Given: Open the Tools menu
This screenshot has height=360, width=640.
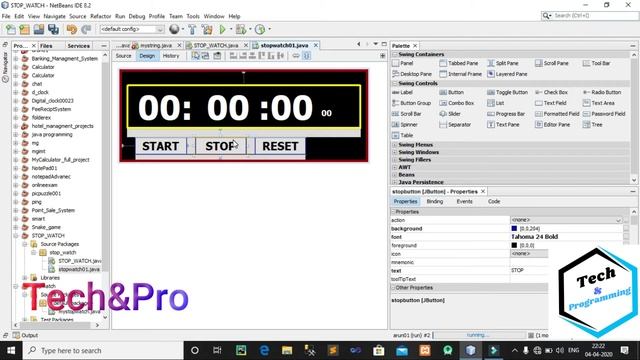Looking at the screenshot, I should [x=193, y=16].
